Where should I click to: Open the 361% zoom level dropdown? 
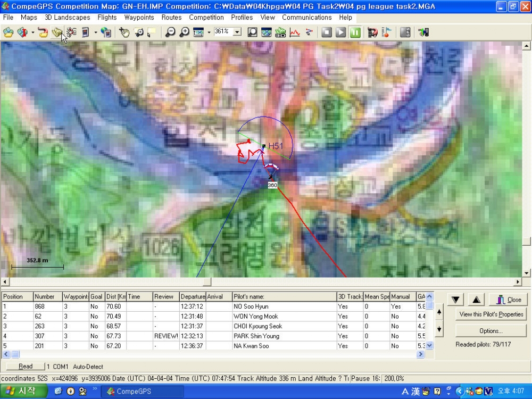237,32
